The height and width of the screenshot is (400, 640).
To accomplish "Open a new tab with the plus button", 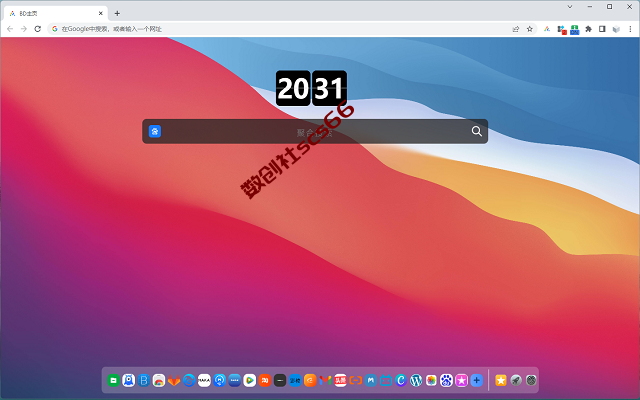I will point(117,13).
